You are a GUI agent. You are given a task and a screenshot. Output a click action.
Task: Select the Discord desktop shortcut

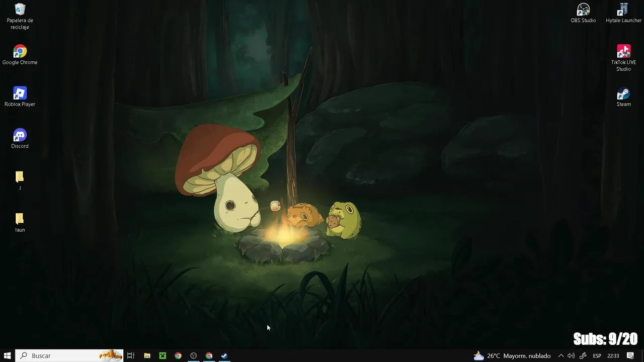click(x=20, y=138)
